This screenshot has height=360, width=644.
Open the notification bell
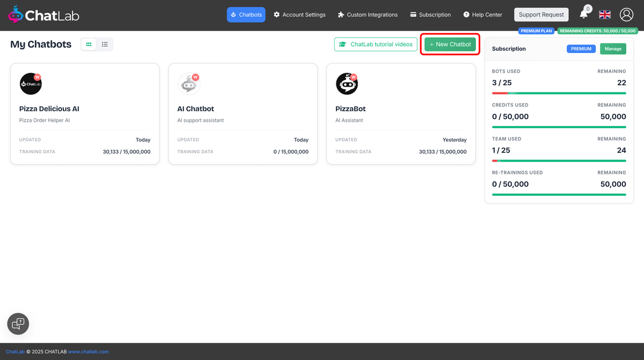coord(584,14)
